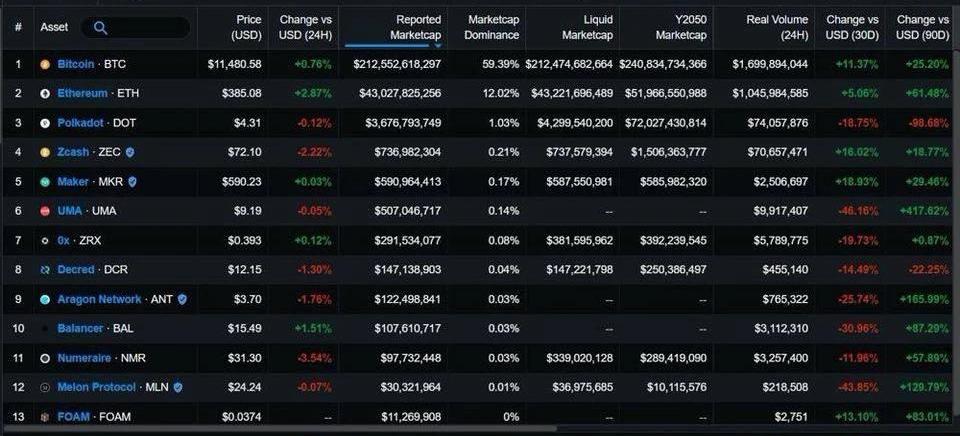Click the FOAM logo icon
Screen dimensions: 960x436
point(45,417)
